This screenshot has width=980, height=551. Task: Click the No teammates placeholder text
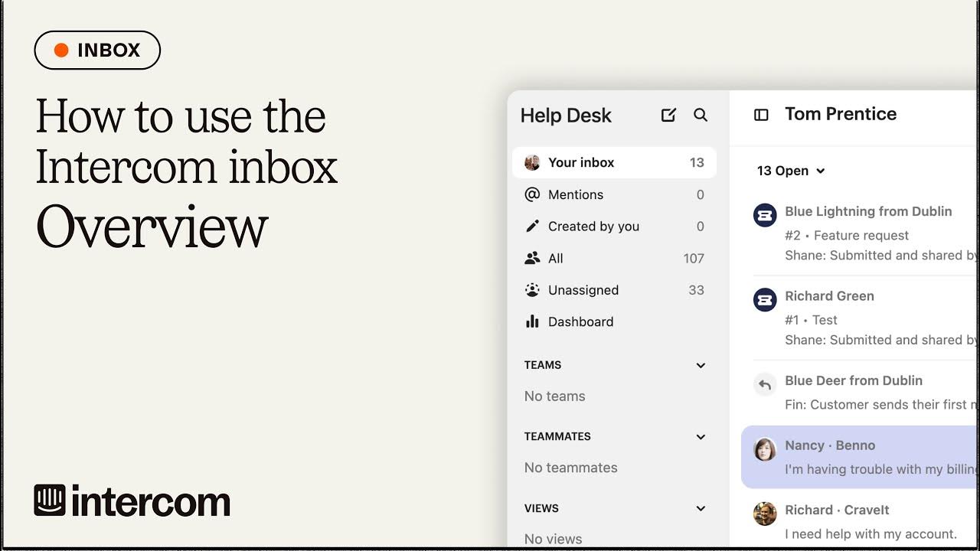click(570, 468)
